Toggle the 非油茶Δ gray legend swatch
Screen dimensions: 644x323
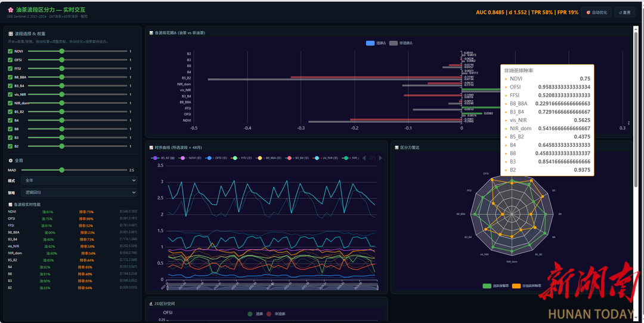click(394, 43)
